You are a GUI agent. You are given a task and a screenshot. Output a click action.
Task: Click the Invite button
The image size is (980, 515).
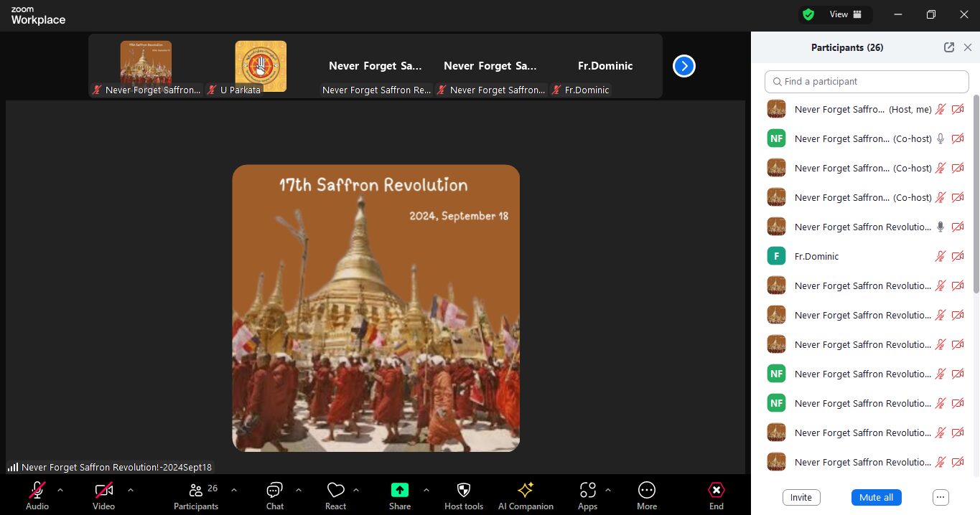coord(801,497)
